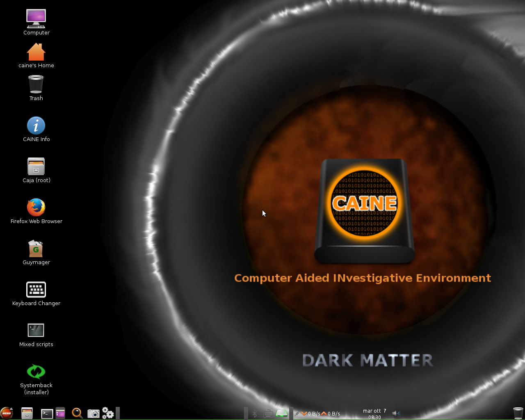Open the red MENU button in panel
Screen dimensions: 525x420
click(x=7, y=413)
